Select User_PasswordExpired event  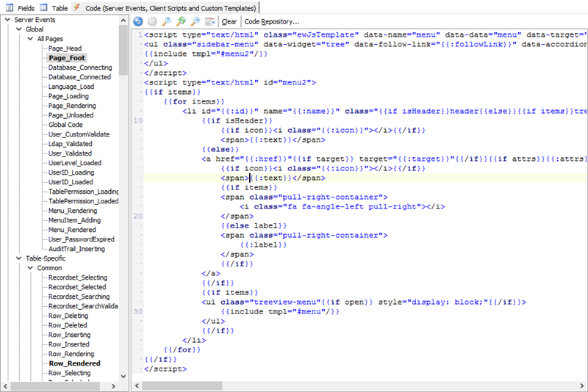coord(82,239)
